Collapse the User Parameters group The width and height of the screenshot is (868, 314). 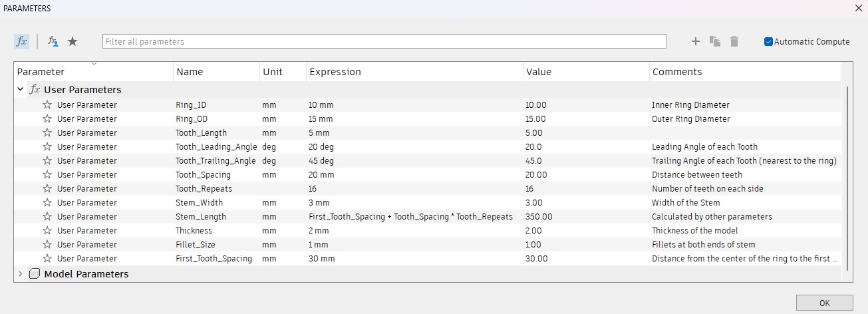(x=21, y=89)
